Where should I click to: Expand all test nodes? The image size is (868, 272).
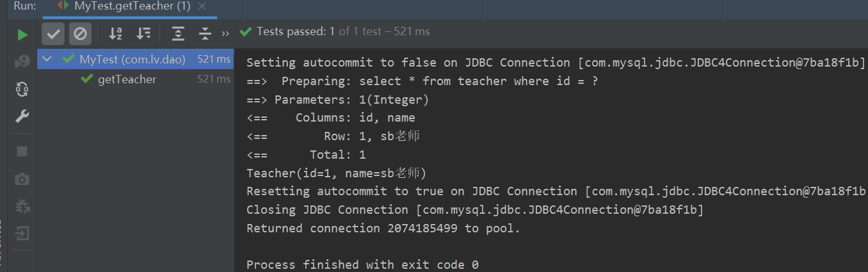(178, 33)
